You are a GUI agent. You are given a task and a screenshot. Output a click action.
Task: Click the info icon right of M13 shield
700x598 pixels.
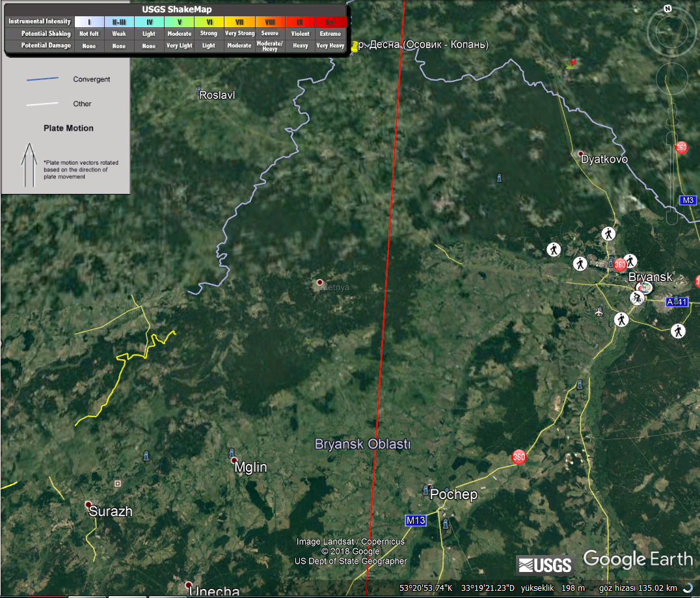click(x=445, y=524)
